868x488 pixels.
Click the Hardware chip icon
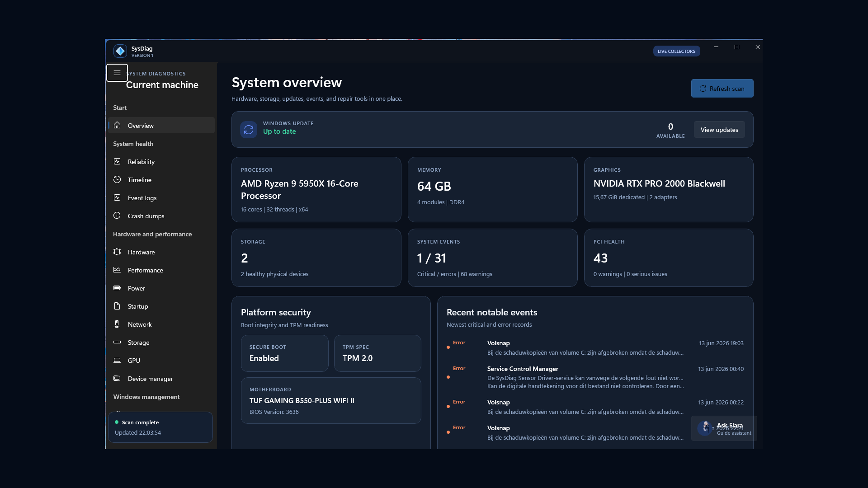[117, 252]
